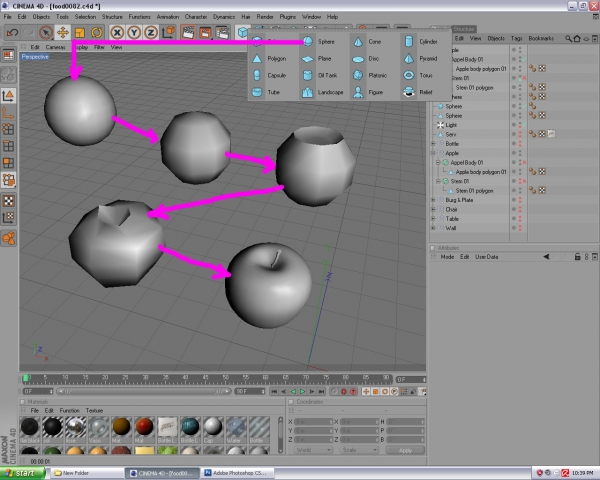Click the record keyframe button
This screenshot has width=600, height=480.
[344, 391]
